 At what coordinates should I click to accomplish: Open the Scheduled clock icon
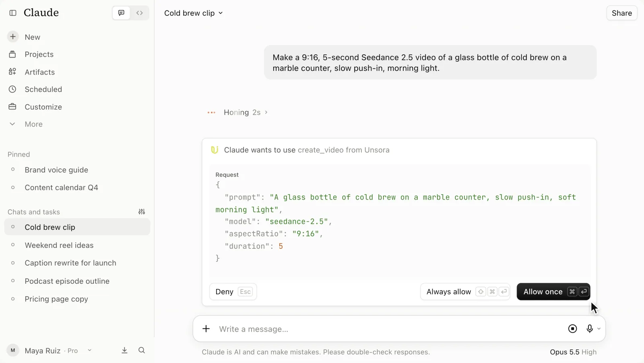12,89
